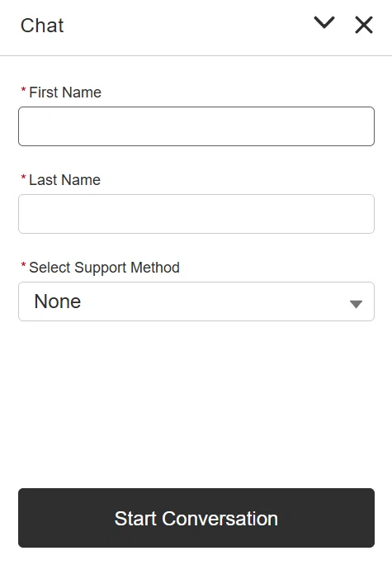Image resolution: width=392 pixels, height=565 pixels.
Task: Click the blank area under the support method dropdown
Action: pyautogui.click(x=196, y=404)
